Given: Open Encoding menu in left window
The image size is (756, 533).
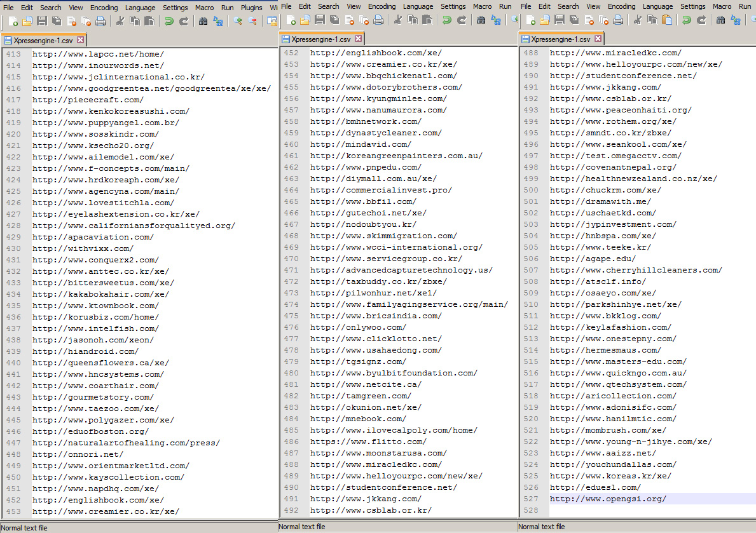Looking at the screenshot, I should point(104,8).
